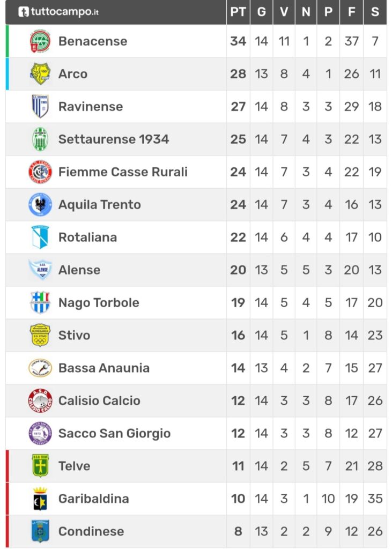Click the Aquila Trento eagle crest

click(x=40, y=204)
